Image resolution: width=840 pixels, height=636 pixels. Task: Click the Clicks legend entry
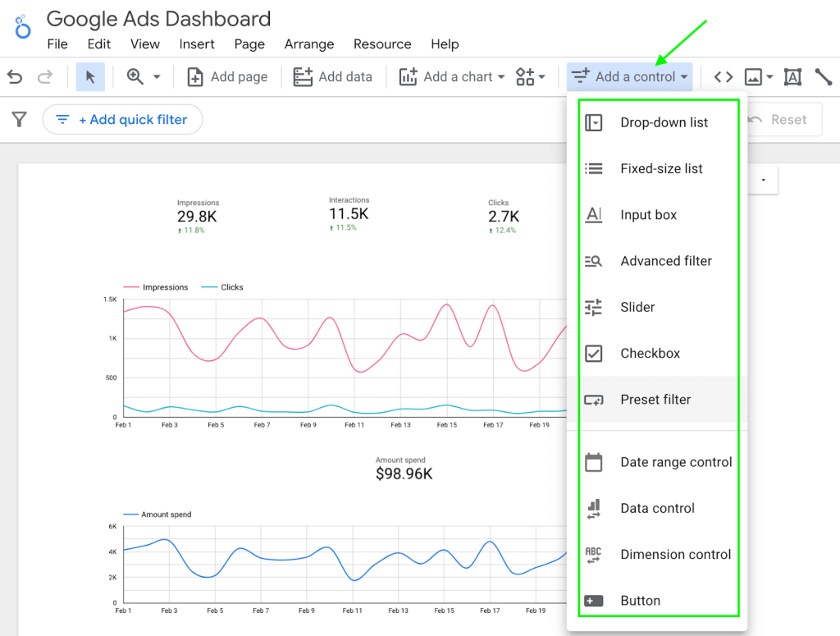click(x=222, y=287)
